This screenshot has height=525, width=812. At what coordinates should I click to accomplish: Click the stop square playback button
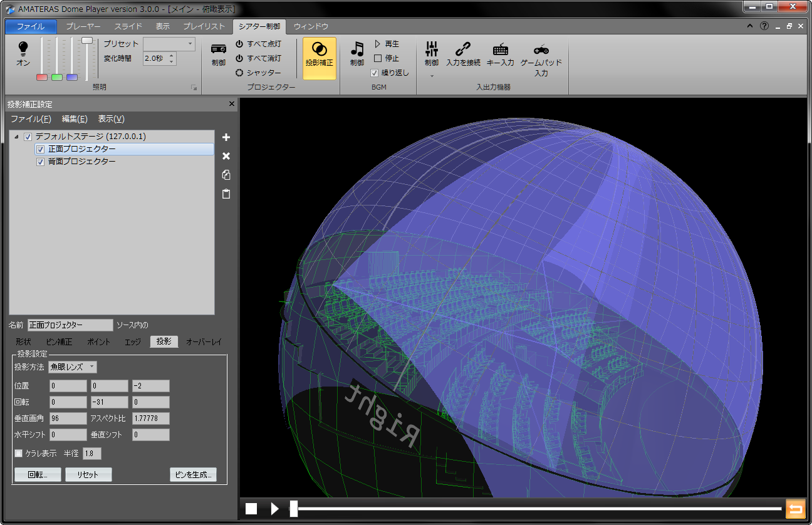[251, 509]
